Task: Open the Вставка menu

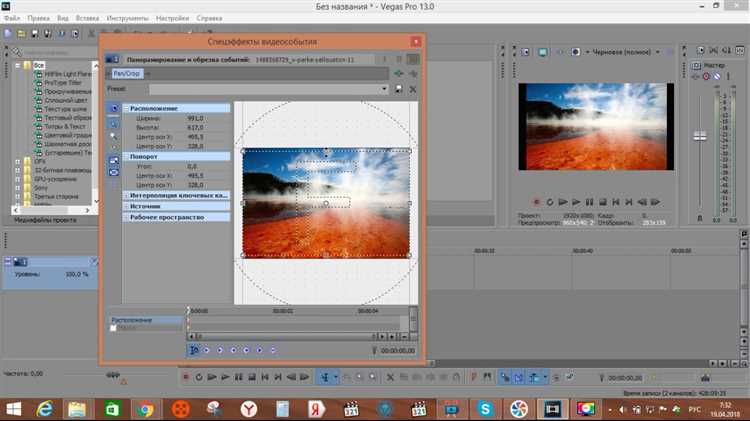Action: (x=87, y=18)
